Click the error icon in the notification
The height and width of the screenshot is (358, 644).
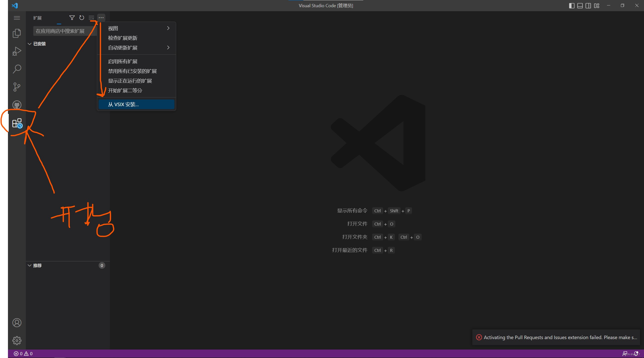(x=479, y=337)
